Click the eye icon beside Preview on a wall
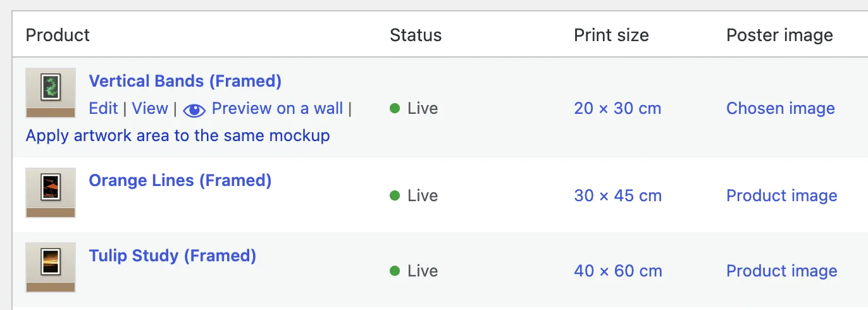 [194, 110]
